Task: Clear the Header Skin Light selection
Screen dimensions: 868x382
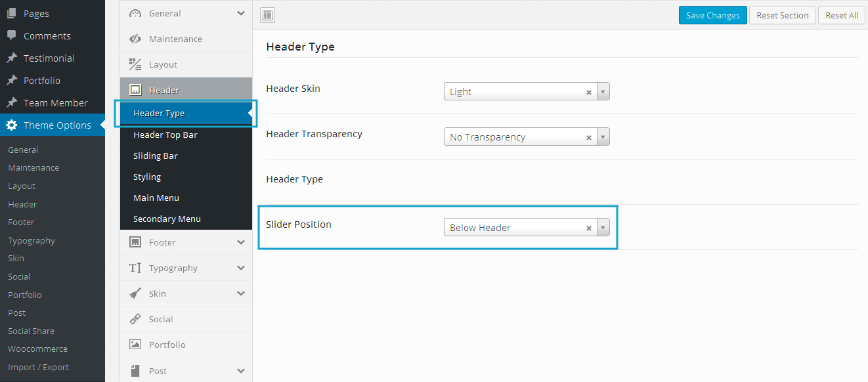Action: click(589, 93)
